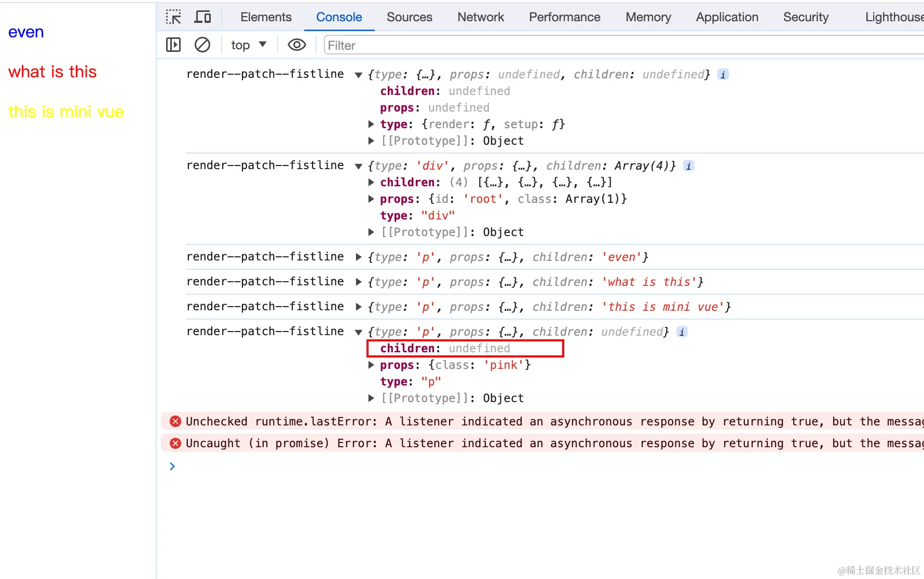Open the Performance tab
The height and width of the screenshot is (579, 924).
coord(565,17)
